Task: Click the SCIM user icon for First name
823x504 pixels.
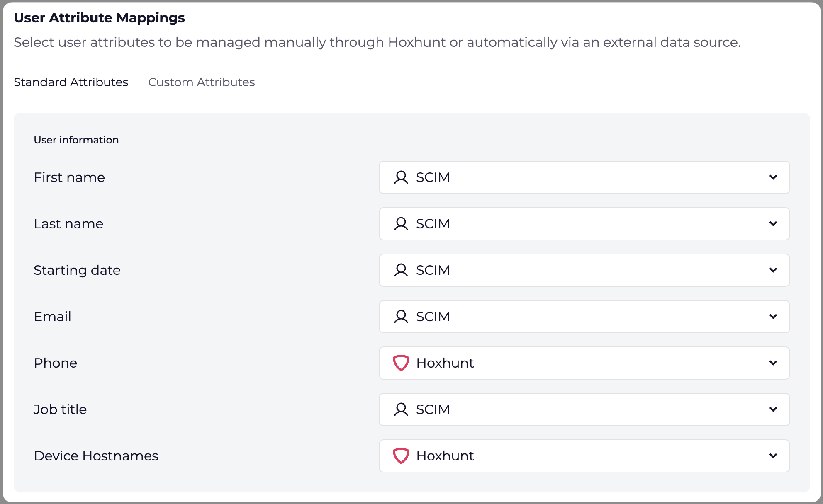Action: tap(401, 177)
